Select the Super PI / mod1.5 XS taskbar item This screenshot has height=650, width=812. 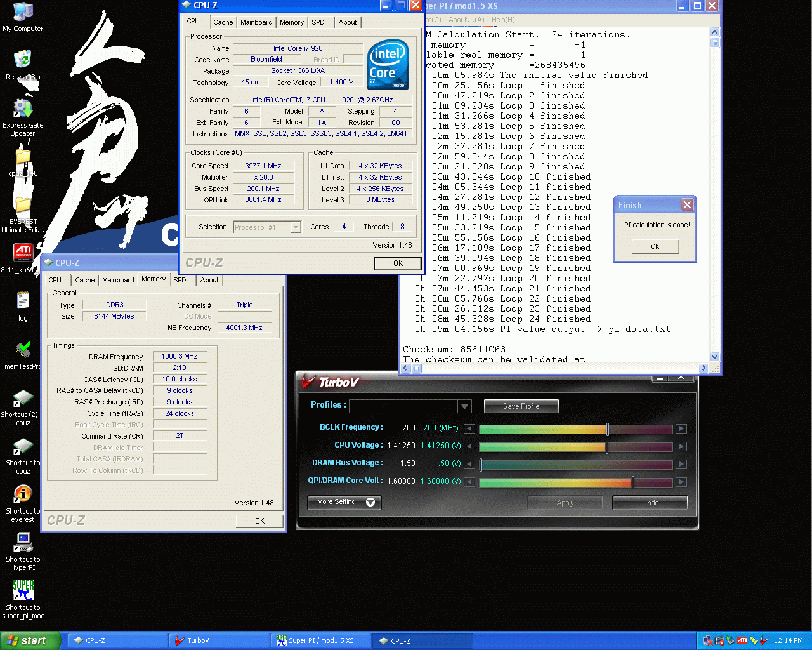click(x=321, y=640)
